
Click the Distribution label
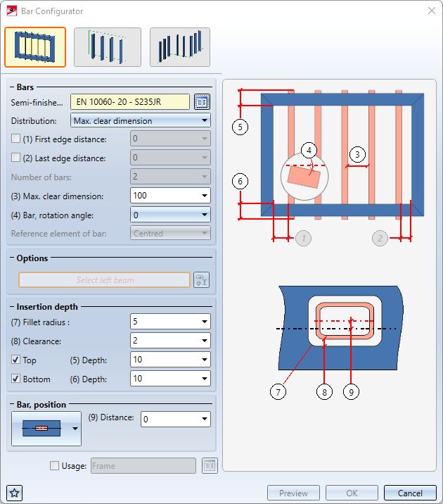[x=34, y=121]
